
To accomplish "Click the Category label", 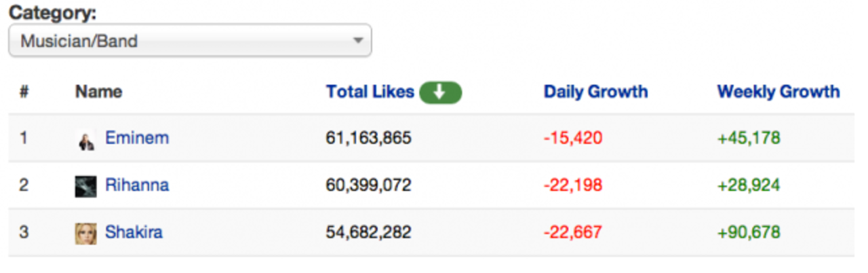I will pos(53,12).
